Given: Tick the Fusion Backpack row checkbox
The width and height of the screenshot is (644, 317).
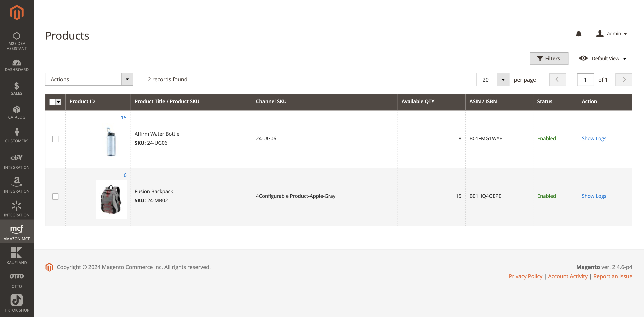Looking at the screenshot, I should coord(56,196).
